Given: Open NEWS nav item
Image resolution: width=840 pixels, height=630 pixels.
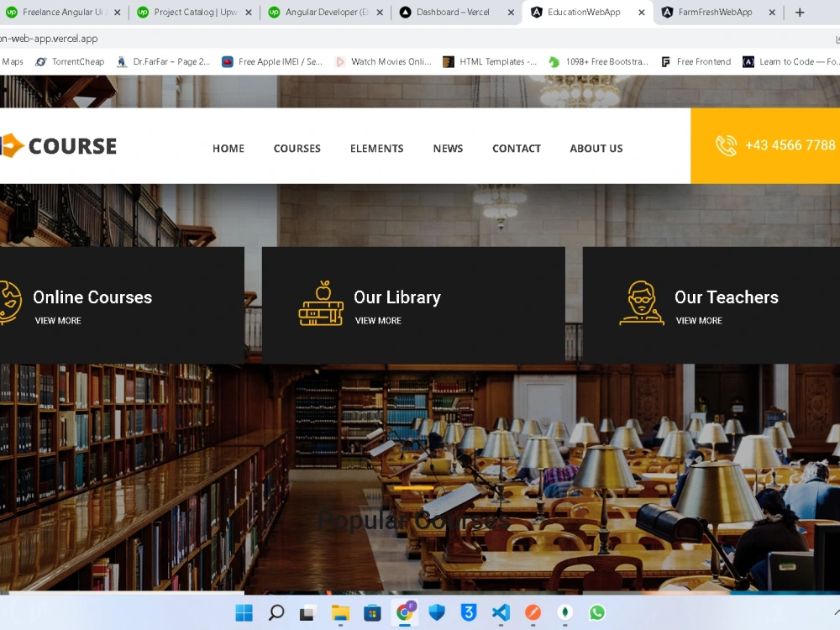Looking at the screenshot, I should [448, 149].
